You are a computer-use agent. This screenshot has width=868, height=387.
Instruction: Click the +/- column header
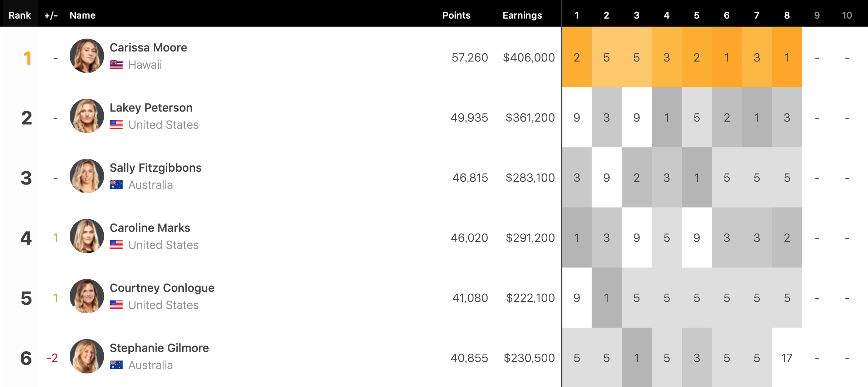coord(51,15)
